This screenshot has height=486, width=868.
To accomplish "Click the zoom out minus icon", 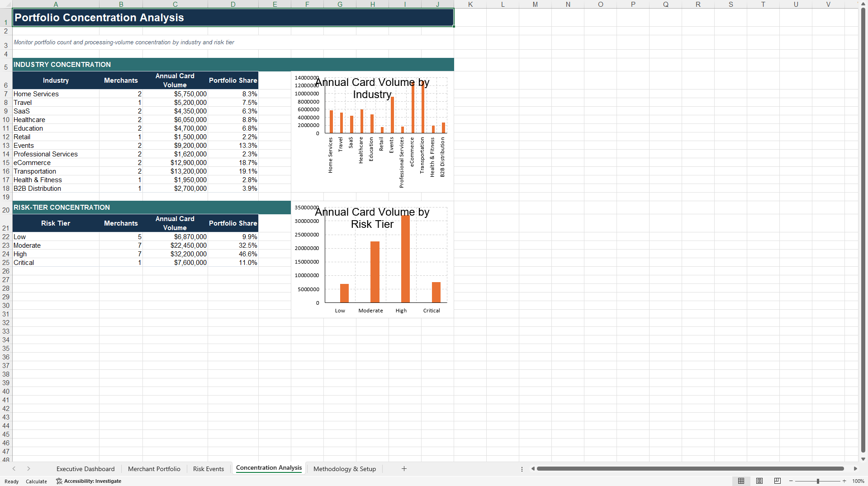I will pyautogui.click(x=791, y=481).
